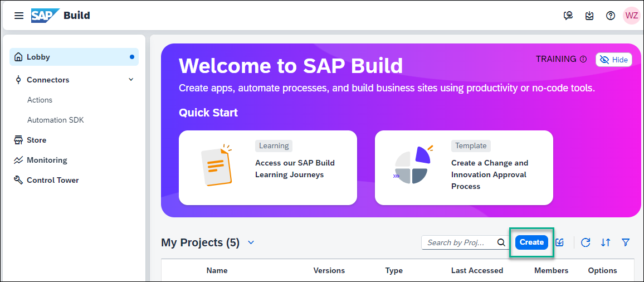Image resolution: width=644 pixels, height=282 pixels.
Task: Open the hamburger navigation menu
Action: click(x=19, y=16)
